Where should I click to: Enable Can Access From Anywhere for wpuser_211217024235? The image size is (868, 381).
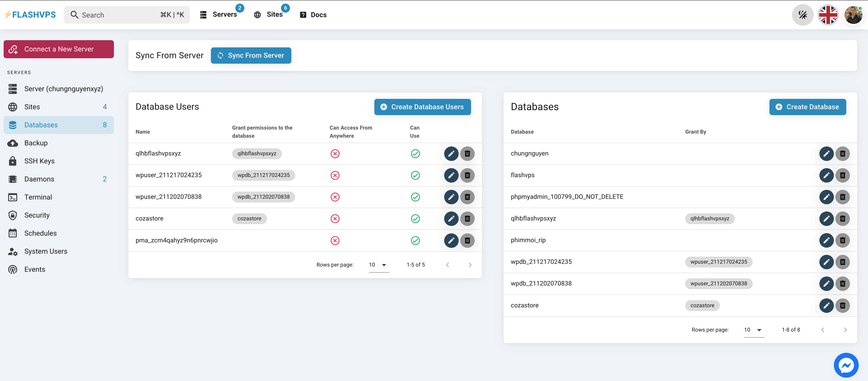point(335,175)
